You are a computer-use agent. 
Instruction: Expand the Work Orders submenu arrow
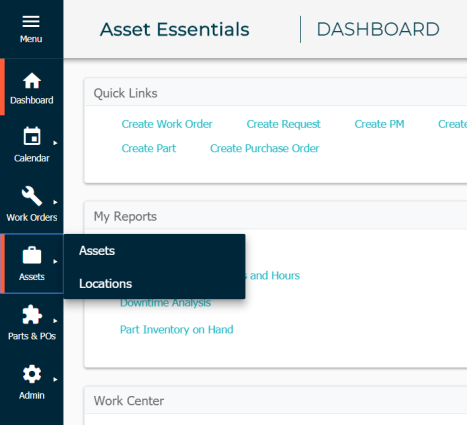click(x=55, y=202)
